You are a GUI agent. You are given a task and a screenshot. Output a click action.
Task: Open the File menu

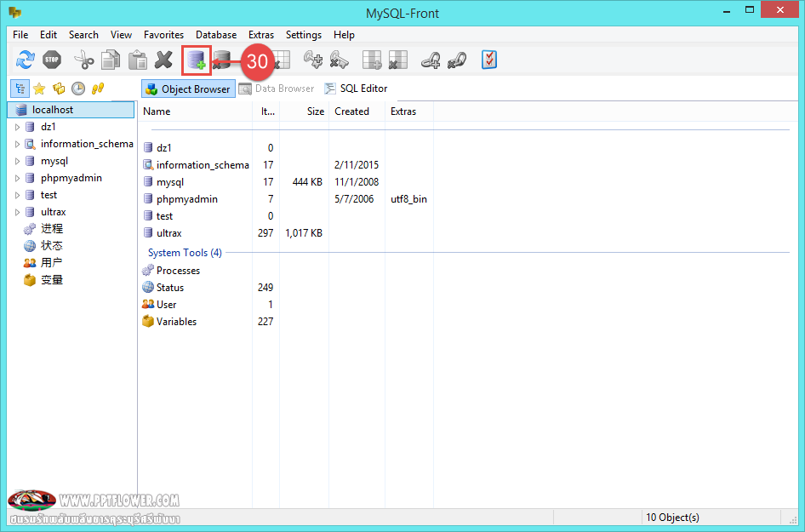pyautogui.click(x=20, y=34)
